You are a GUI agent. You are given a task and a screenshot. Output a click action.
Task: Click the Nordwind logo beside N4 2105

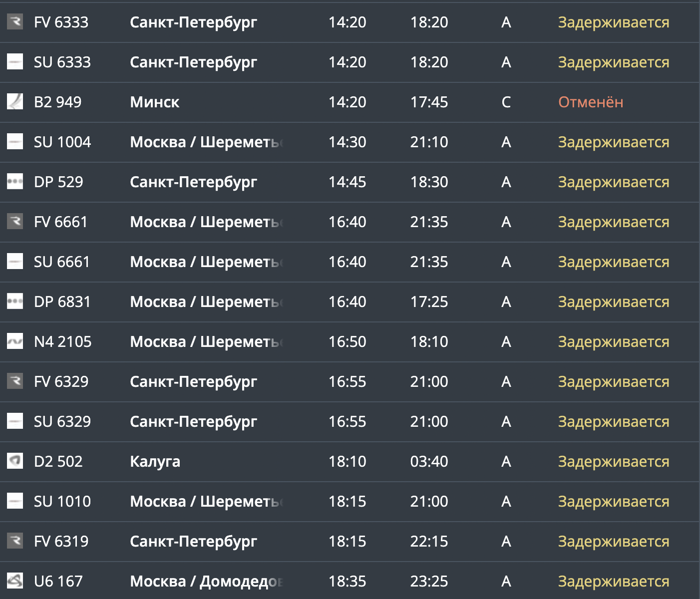click(15, 341)
